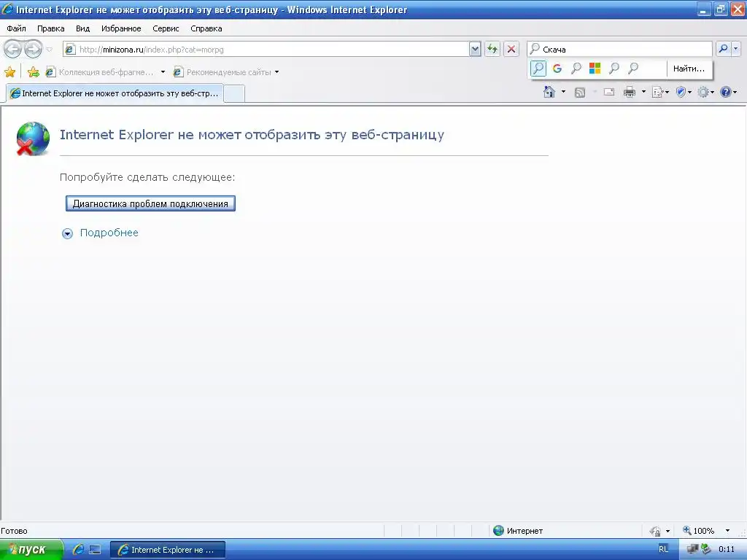Select the 'Internet Explorer не может отобразить' tab

coord(115,93)
